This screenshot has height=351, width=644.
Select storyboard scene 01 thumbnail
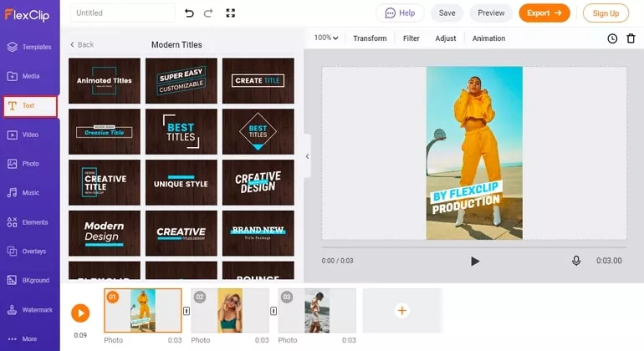(142, 310)
